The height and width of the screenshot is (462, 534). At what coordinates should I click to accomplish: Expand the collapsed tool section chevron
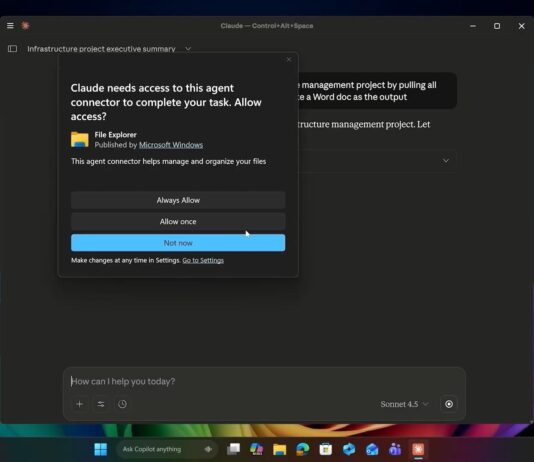446,161
